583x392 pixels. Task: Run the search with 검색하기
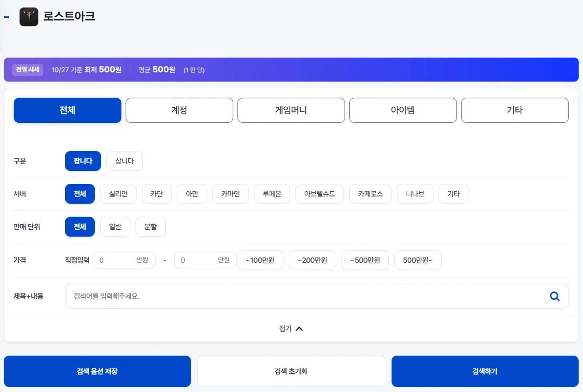tap(485, 371)
